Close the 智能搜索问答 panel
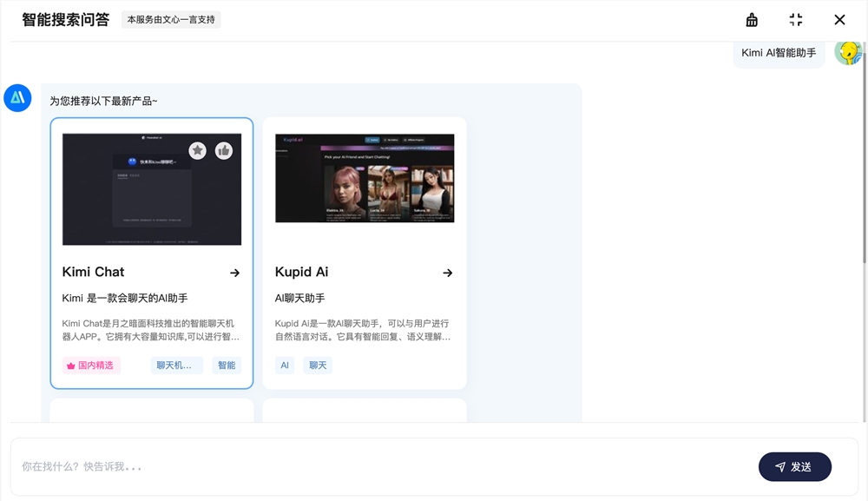Viewport: 868px width, 501px height. coord(838,19)
